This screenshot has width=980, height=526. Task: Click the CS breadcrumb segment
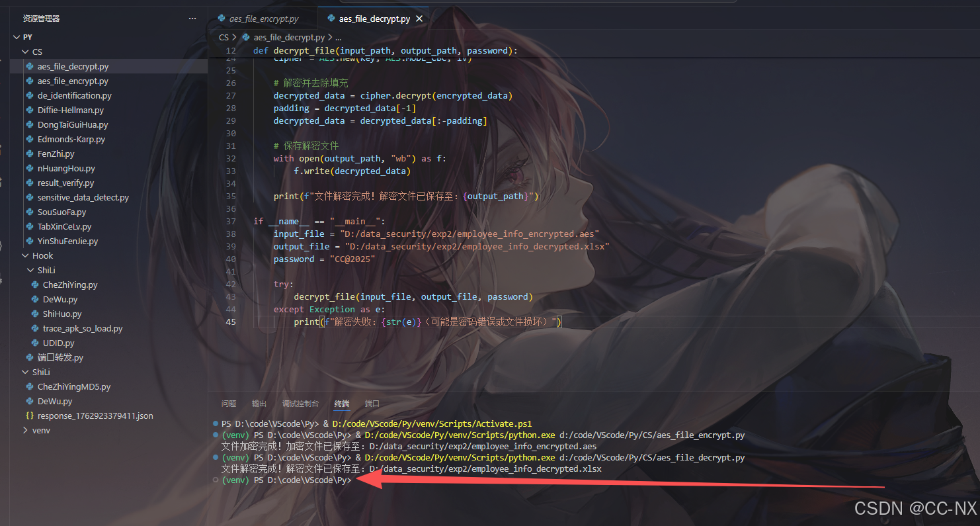pos(224,38)
